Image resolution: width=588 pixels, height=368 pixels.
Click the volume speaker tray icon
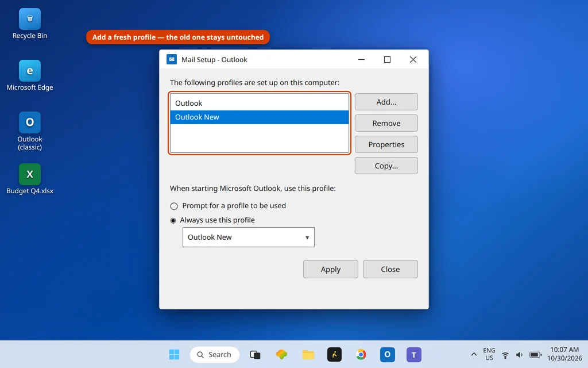[519, 355]
